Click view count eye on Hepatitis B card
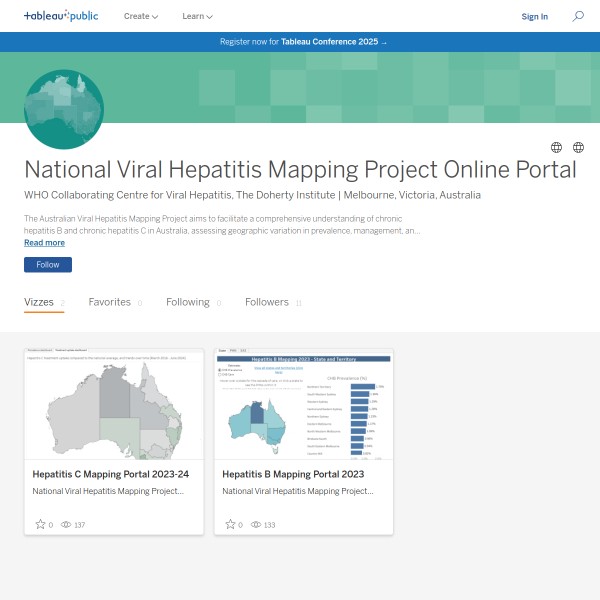The width and height of the screenshot is (600, 600). coord(257,524)
